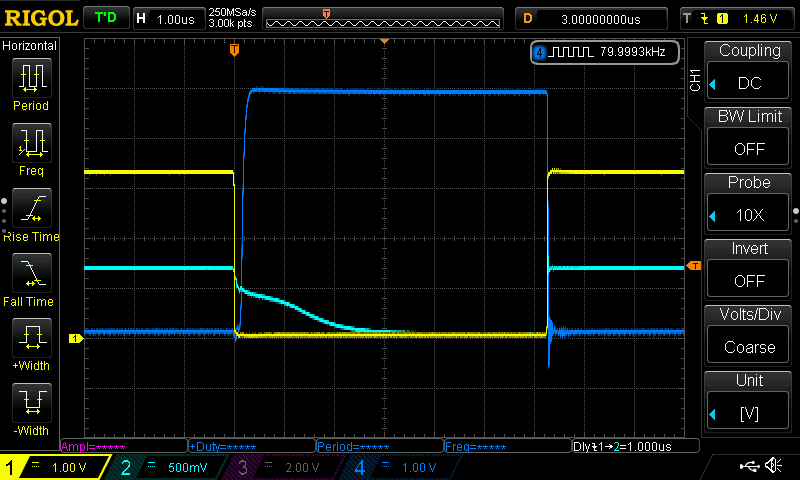Select the Period measurement icon
Screen dimensions: 800x480
point(32,78)
